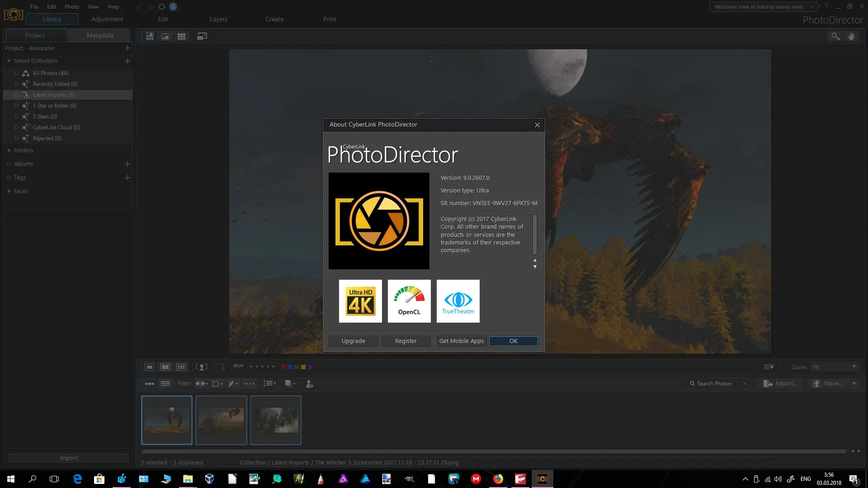Viewport: 868px width, 488px height.
Task: Open the secondary monitor display icon
Action: tap(202, 36)
